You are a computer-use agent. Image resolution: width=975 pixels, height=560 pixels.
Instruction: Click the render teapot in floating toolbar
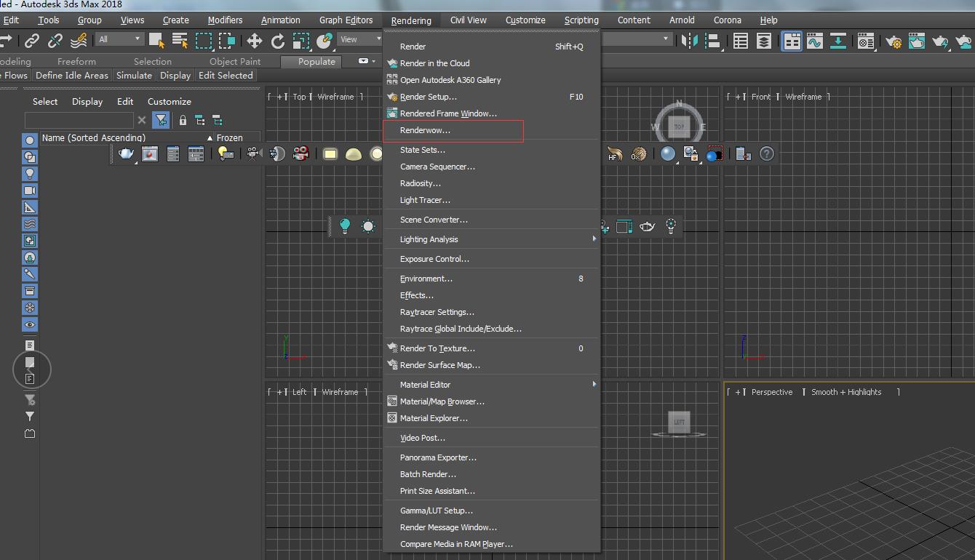pos(127,153)
